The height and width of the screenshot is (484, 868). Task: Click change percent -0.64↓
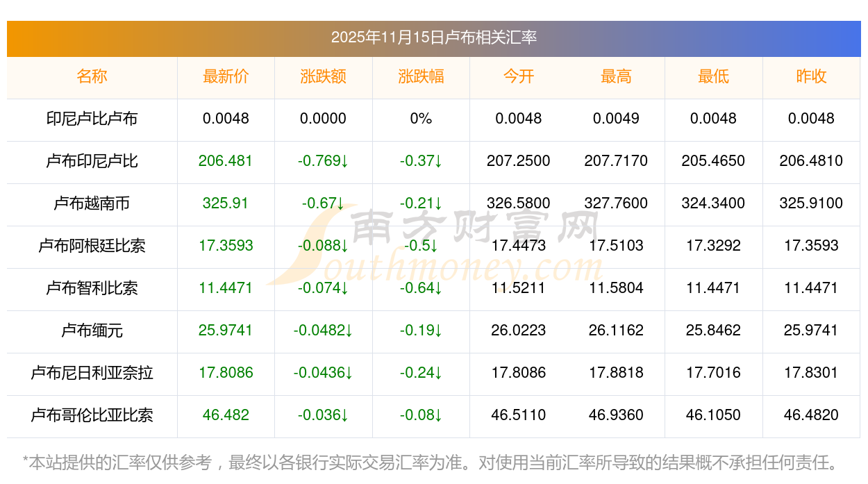click(x=421, y=288)
